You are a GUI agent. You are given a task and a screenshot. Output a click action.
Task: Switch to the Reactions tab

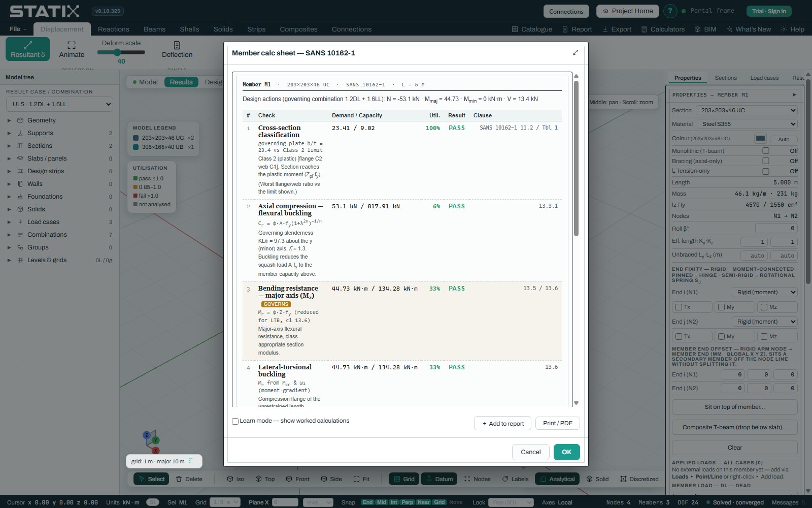114,29
